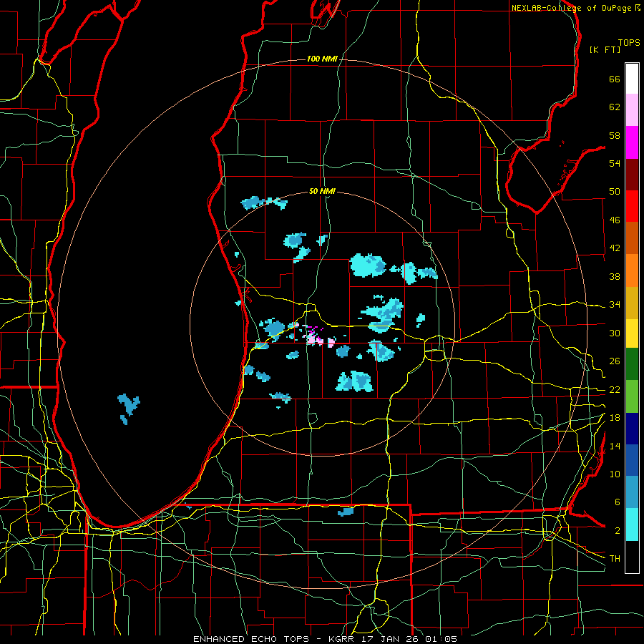Click the dark red 54 kft swatch
Screen dimensions: 644x644
(x=632, y=175)
